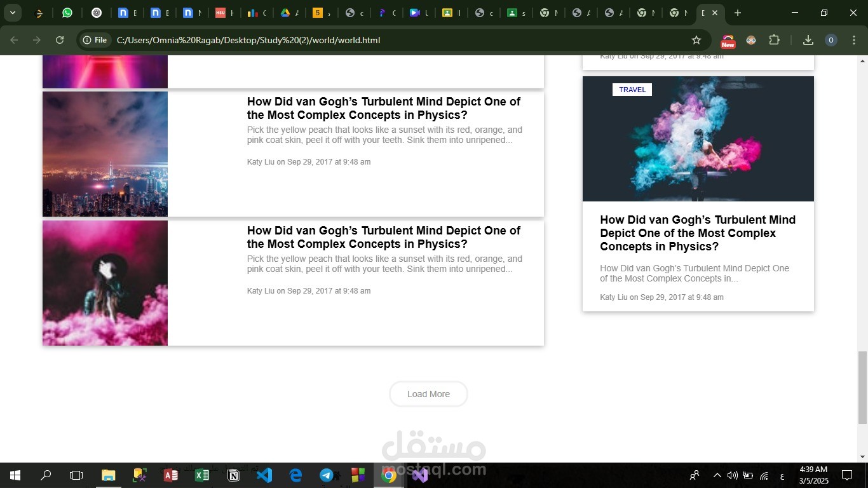Click the city skyline card's Katy Liu byline
This screenshot has height=488, width=868.
click(x=309, y=162)
